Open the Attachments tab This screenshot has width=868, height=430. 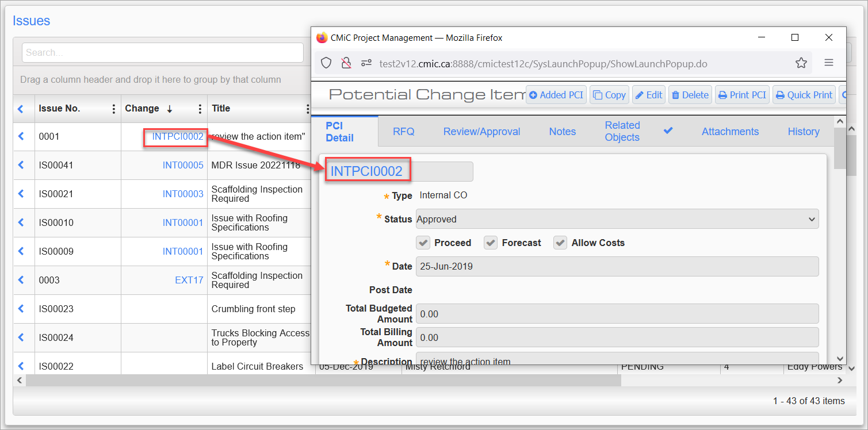pos(731,132)
